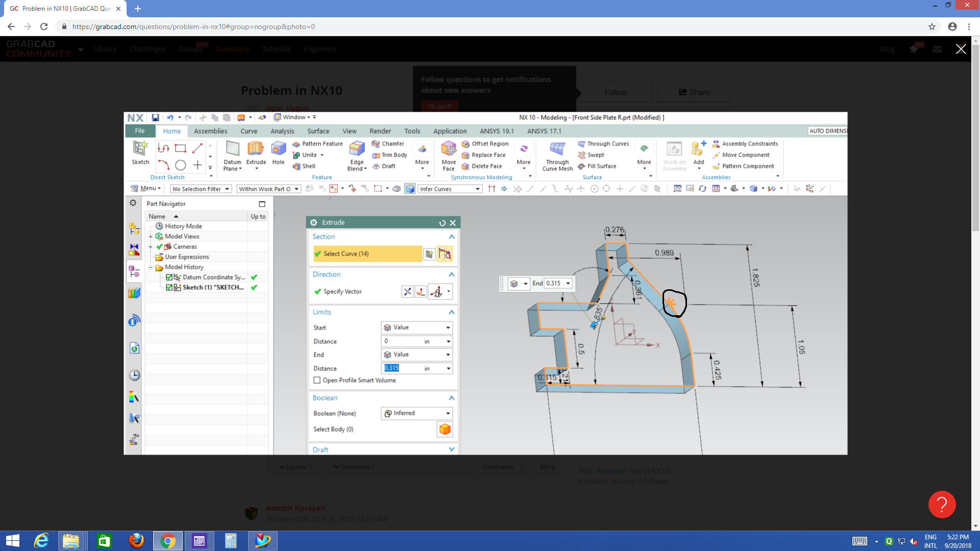Click the Share button
The width and height of the screenshot is (980, 551).
(x=694, y=92)
